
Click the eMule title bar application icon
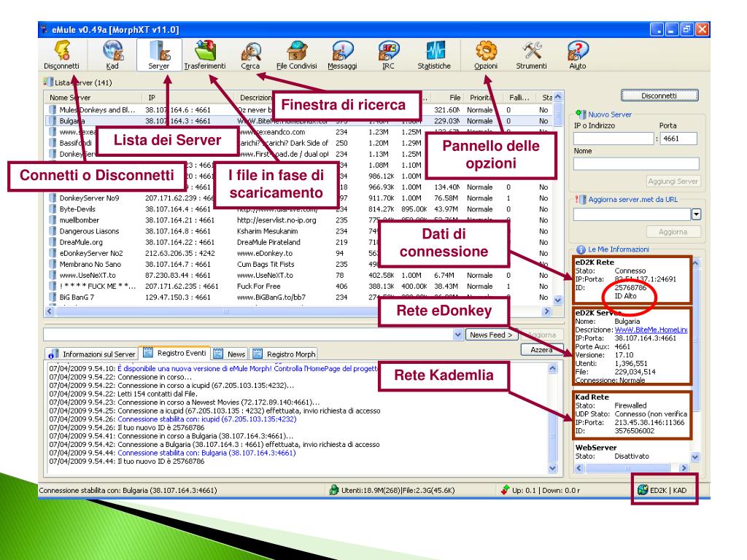tap(44, 29)
